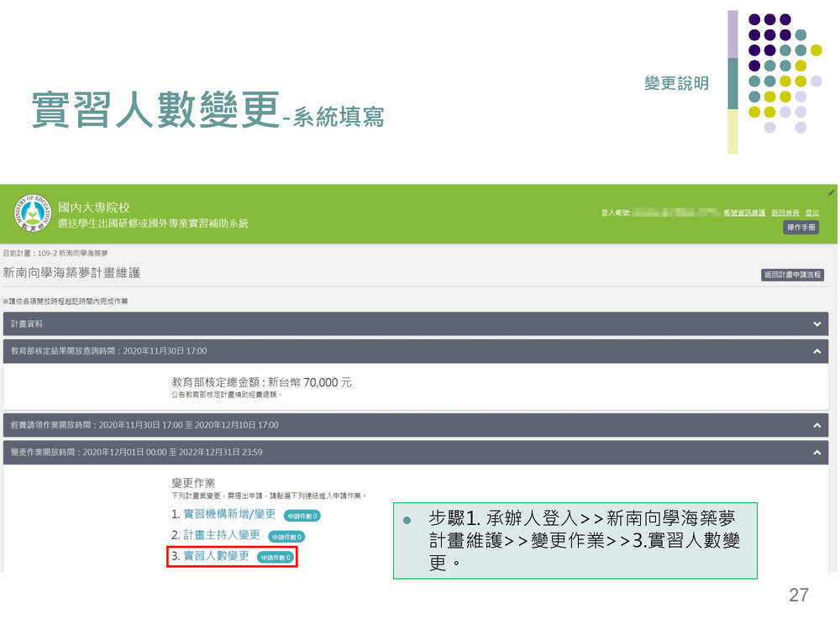The width and height of the screenshot is (840, 630).
Task: Click the pencil edit icon at top right
Action: click(x=831, y=192)
